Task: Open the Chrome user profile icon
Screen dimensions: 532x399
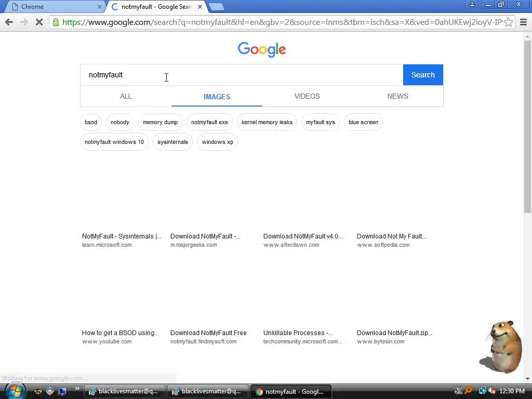Action: pyautogui.click(x=472, y=4)
